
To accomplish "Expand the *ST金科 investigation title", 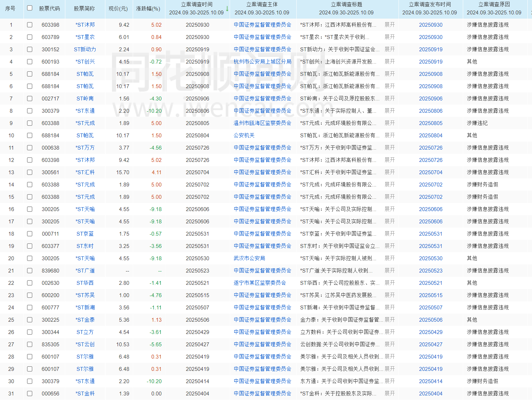I will (x=390, y=394).
